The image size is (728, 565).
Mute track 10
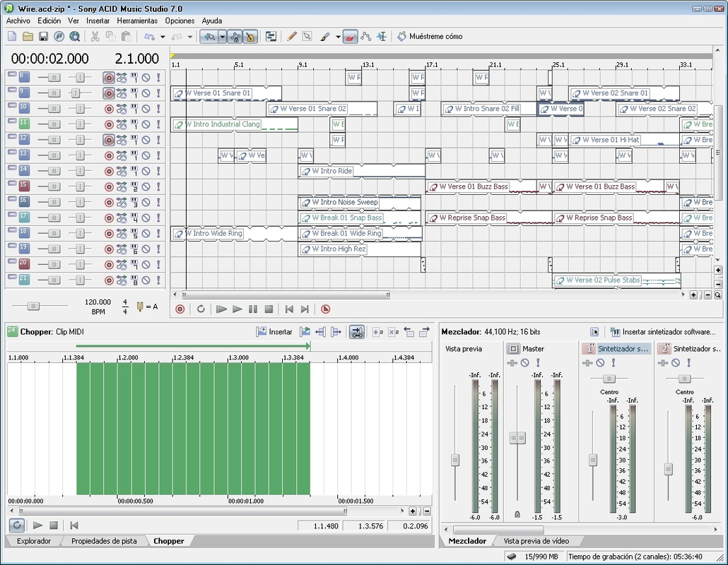point(146,109)
